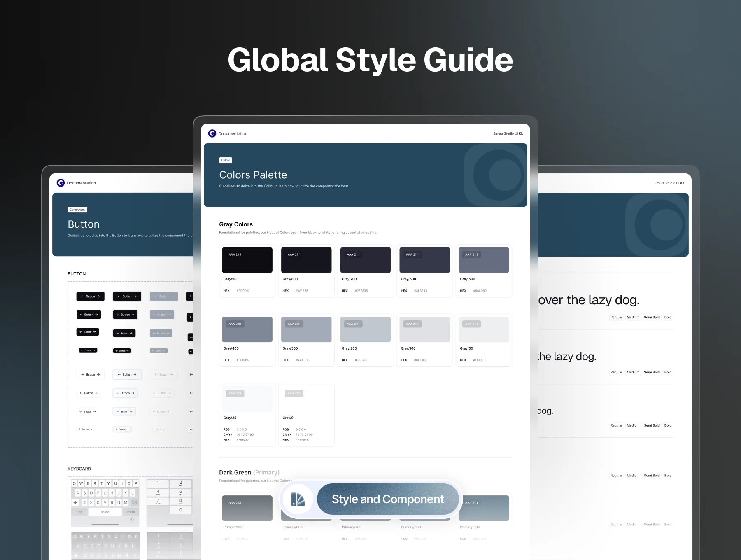Select the Gray/700 color swatch
The height and width of the screenshot is (560, 741).
[366, 260]
